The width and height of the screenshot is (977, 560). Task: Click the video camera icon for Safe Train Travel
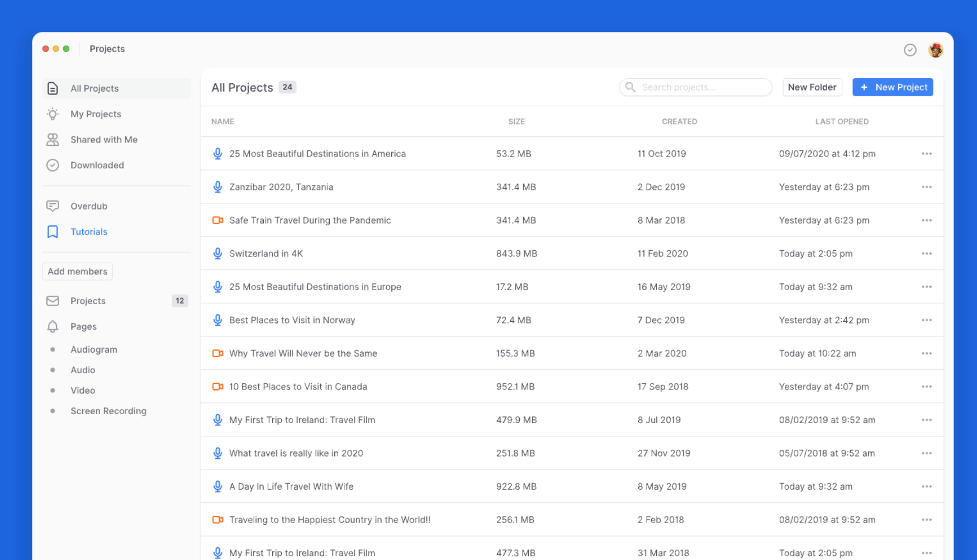tap(217, 220)
